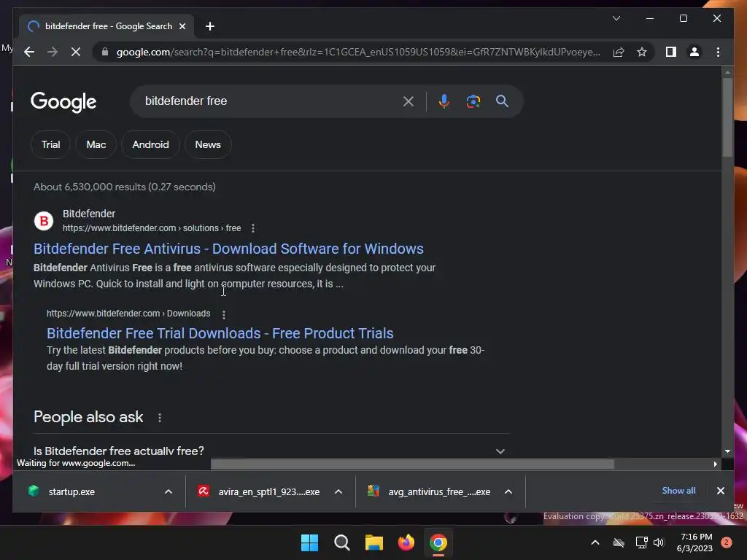Click the Bitdefender favicon in first result

click(43, 221)
